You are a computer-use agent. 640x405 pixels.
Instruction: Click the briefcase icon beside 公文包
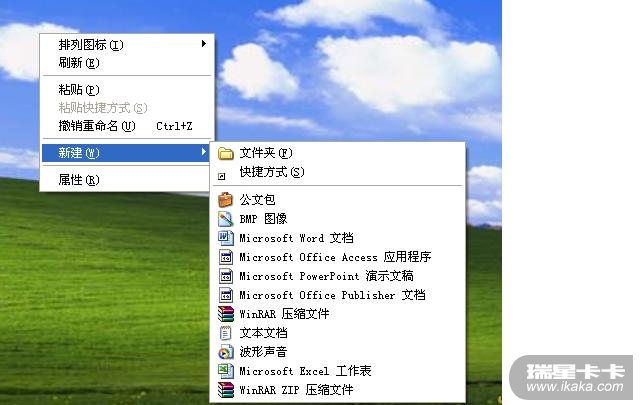point(225,200)
